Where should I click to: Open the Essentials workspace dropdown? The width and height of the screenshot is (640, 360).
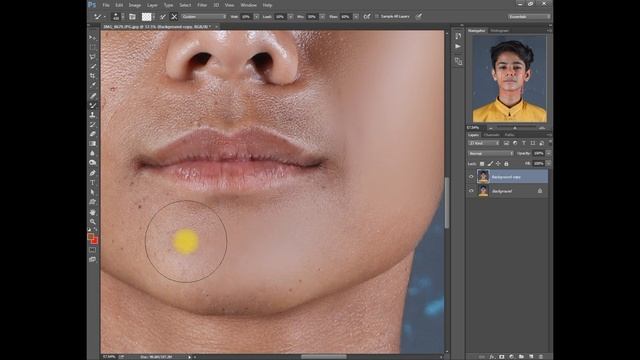[x=529, y=16]
